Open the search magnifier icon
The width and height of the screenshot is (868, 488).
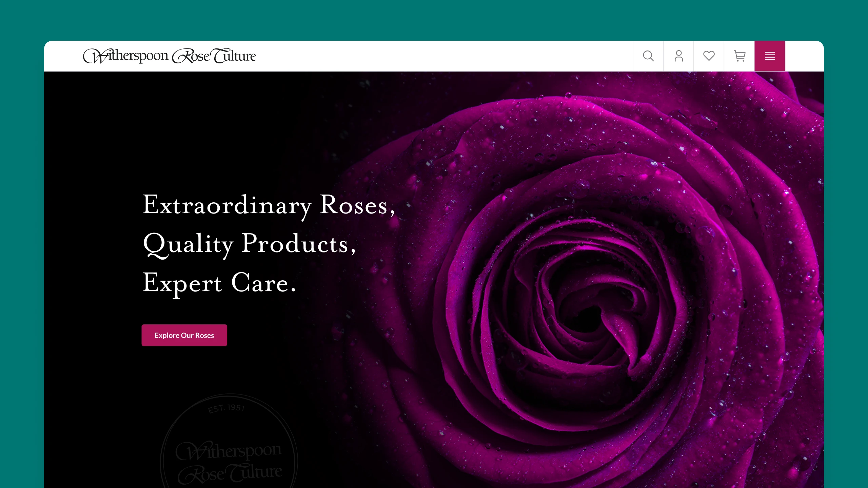648,56
